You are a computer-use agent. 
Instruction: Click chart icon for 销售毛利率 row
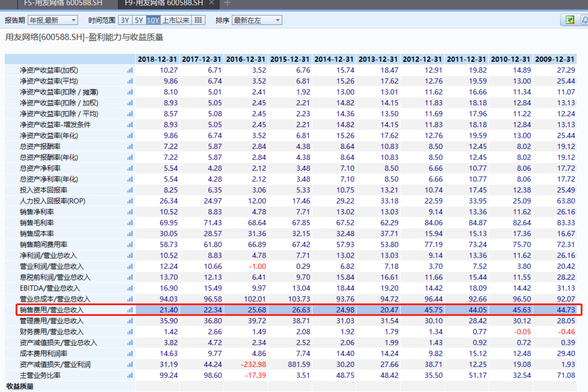coord(130,223)
